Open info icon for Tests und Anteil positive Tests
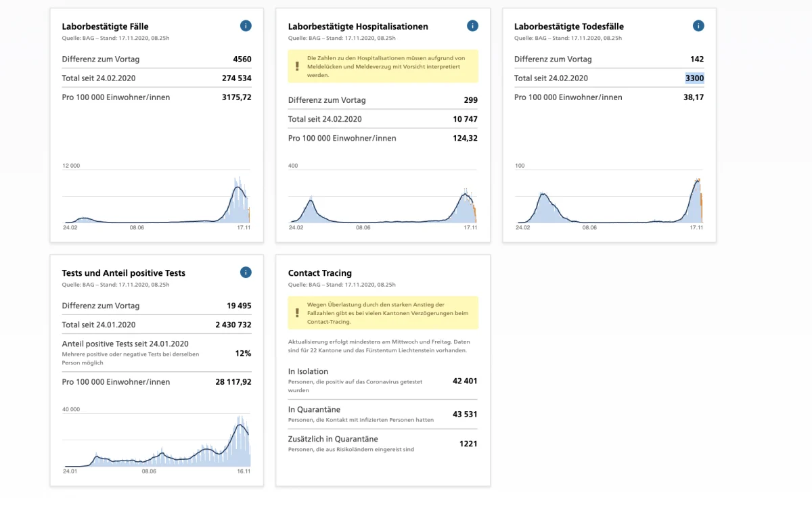Image resolution: width=812 pixels, height=516 pixels. coord(246,273)
